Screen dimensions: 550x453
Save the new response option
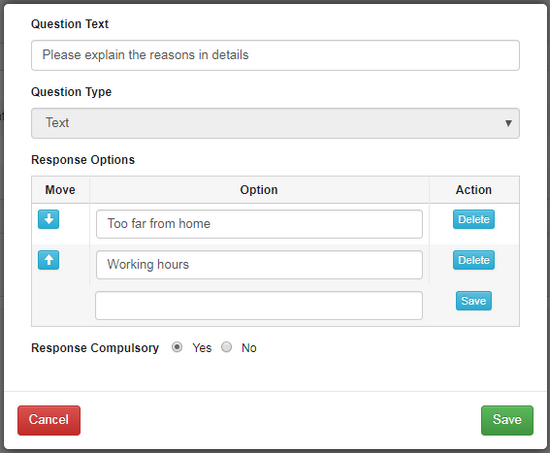[x=474, y=301]
